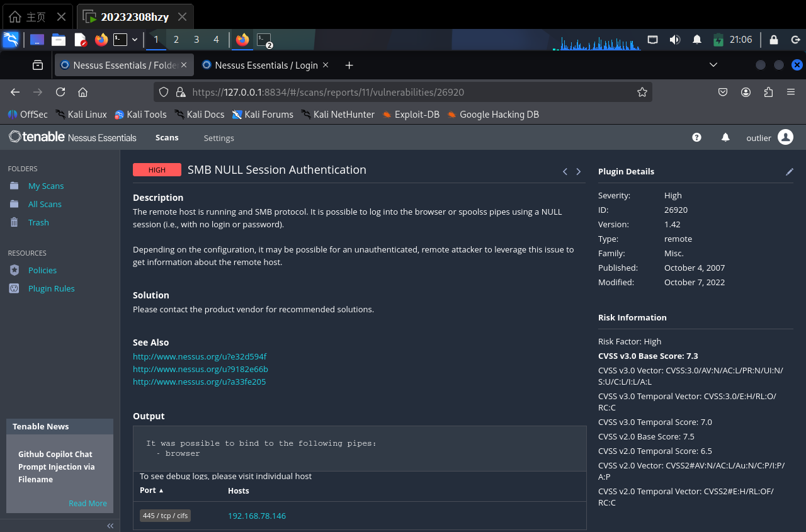Screen dimensions: 806x532
Task: Open Trash folder in sidebar
Action: click(38, 222)
